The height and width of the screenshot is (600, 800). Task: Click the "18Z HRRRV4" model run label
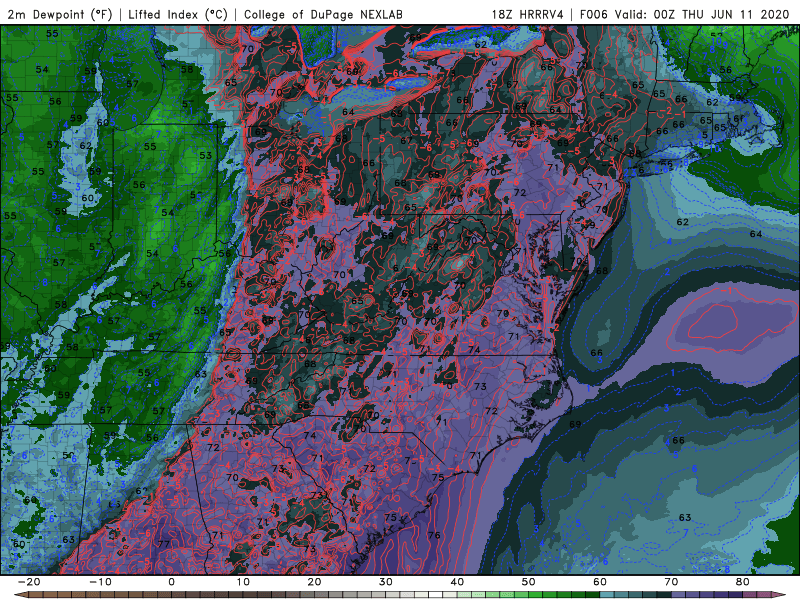click(528, 14)
